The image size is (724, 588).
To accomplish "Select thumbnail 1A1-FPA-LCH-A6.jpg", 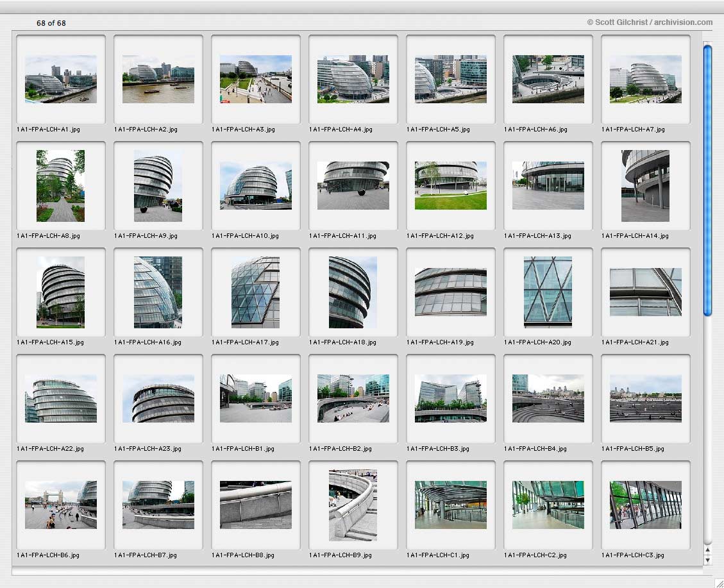I will [x=548, y=79].
